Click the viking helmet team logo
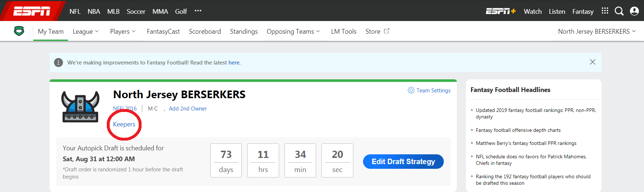The height and width of the screenshot is (192, 644). tap(80, 107)
